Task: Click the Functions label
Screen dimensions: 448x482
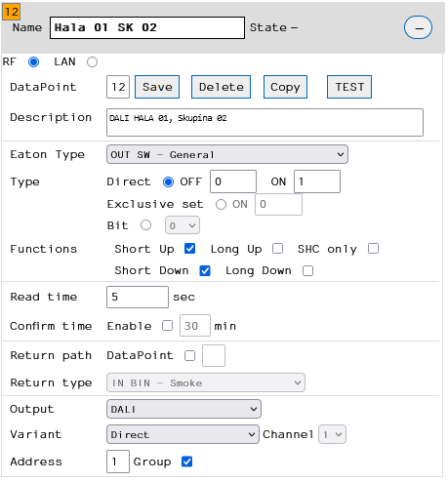Action: tap(44, 249)
